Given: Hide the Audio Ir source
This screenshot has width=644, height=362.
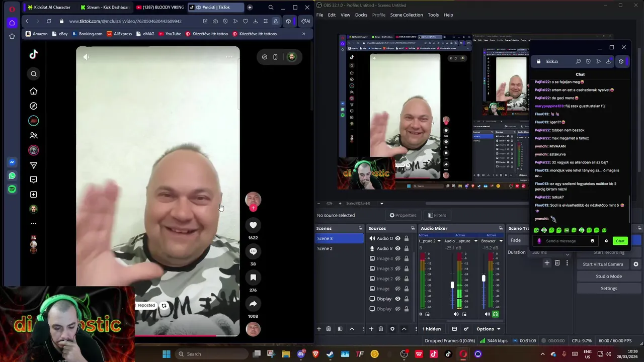Looking at the screenshot, I should click(x=397, y=248).
